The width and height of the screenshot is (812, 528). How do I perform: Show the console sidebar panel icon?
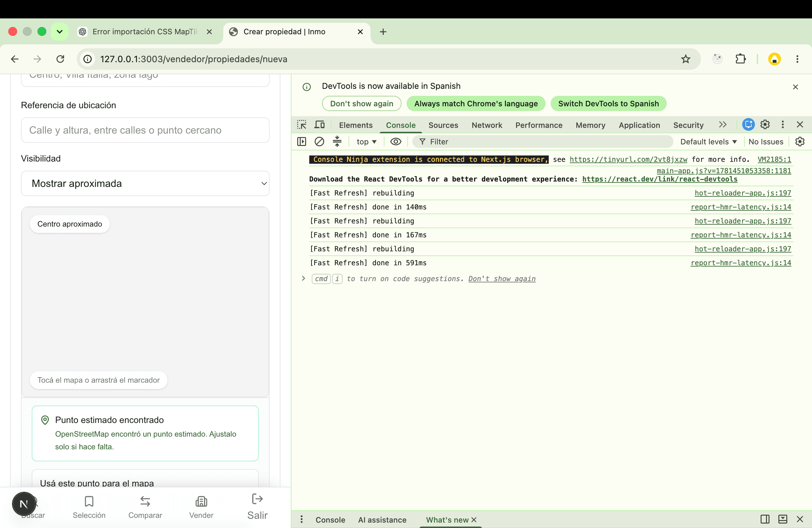pyautogui.click(x=302, y=142)
